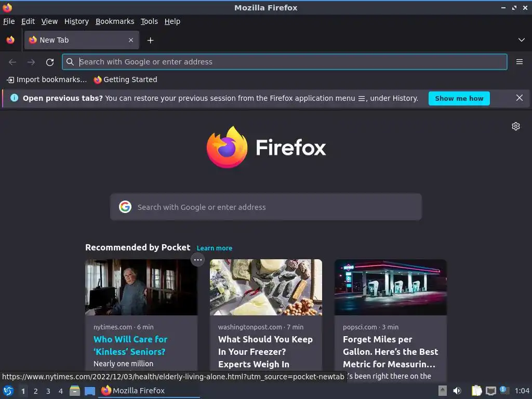The height and width of the screenshot is (399, 532).
Task: Open the Bookmarks menu
Action: pyautogui.click(x=115, y=21)
